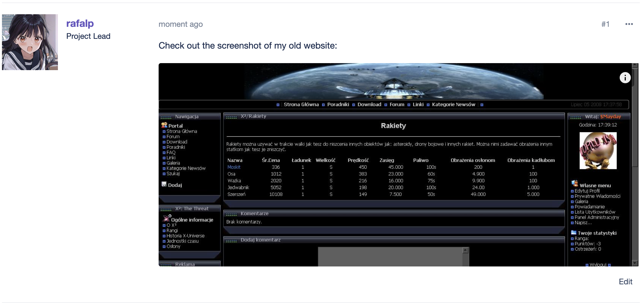Select Download in the top navigation bar
This screenshot has height=305, width=644.
(369, 104)
